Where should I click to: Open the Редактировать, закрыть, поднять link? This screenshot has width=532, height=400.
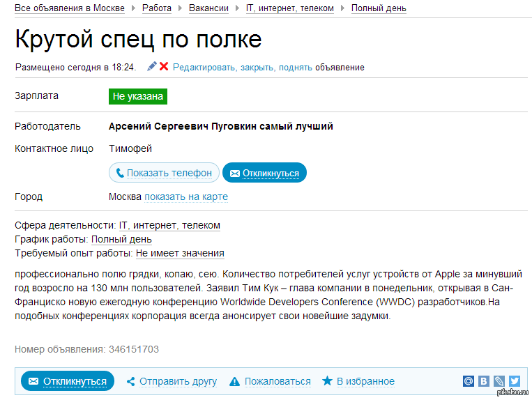(x=242, y=67)
